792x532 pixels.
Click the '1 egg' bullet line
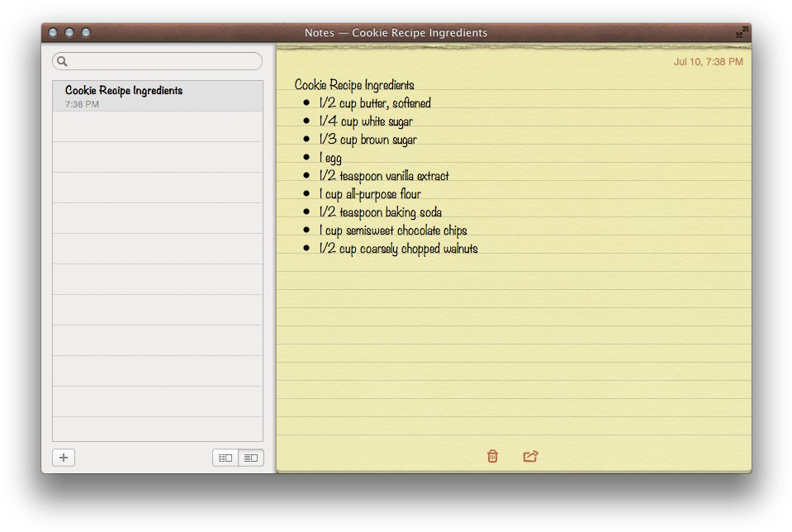(330, 157)
